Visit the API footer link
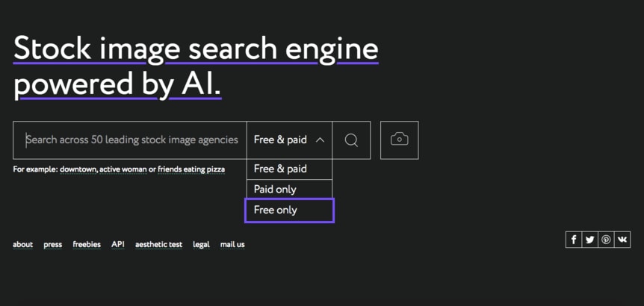The width and height of the screenshot is (644, 306). (118, 244)
